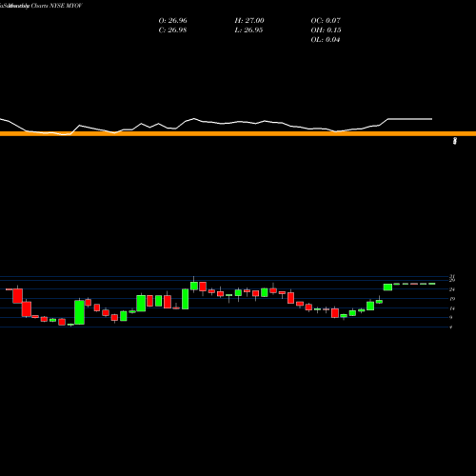Click the last large green candle near 27
This screenshot has width=476, height=476.
pos(387,288)
